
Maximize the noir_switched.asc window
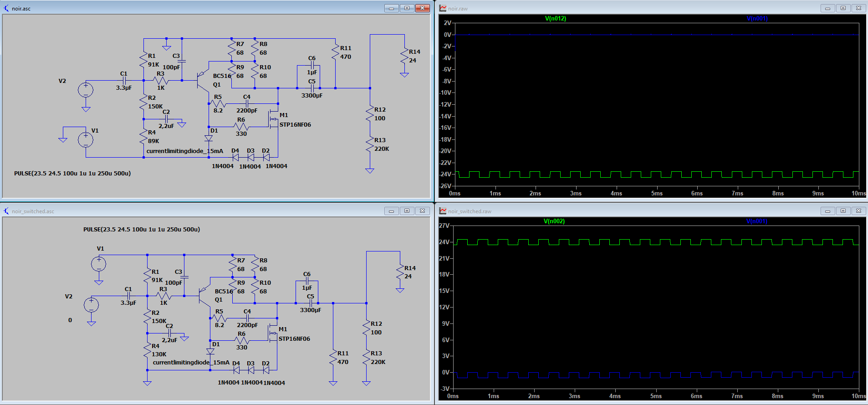[407, 211]
